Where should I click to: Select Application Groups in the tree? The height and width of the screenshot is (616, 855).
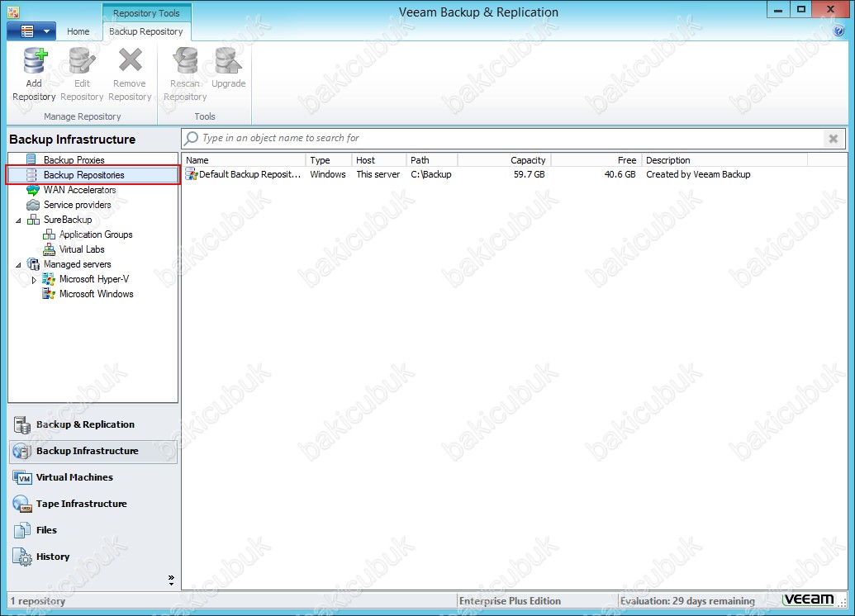[x=96, y=235]
